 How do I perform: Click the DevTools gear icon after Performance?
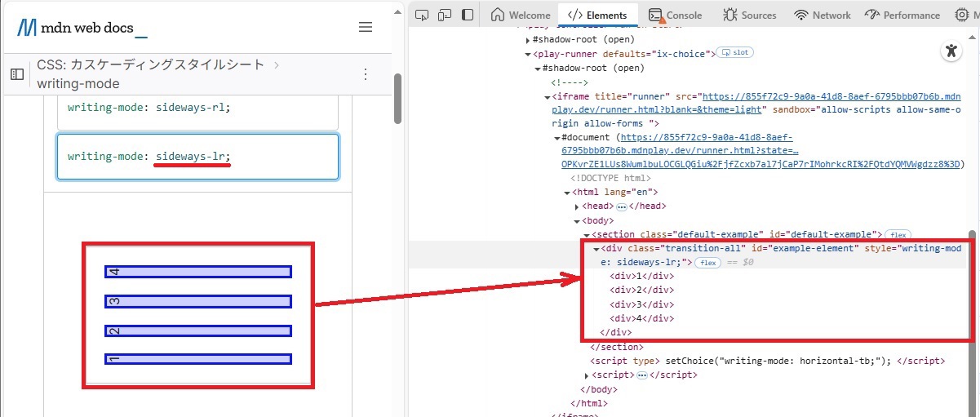click(961, 15)
